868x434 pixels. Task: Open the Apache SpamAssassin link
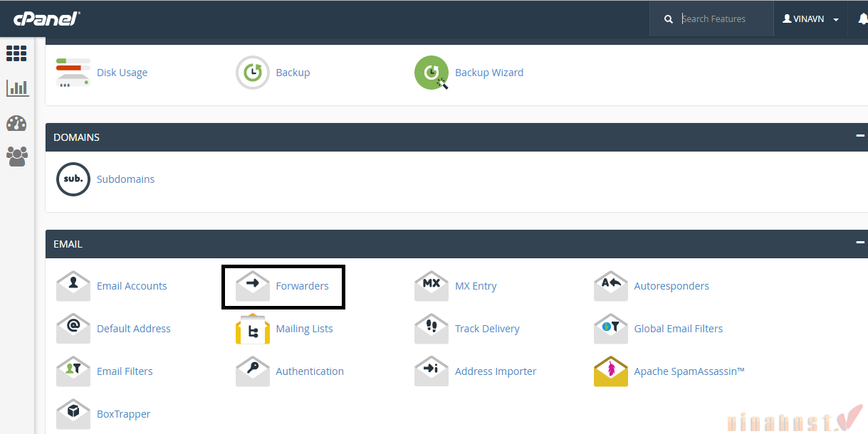689,371
